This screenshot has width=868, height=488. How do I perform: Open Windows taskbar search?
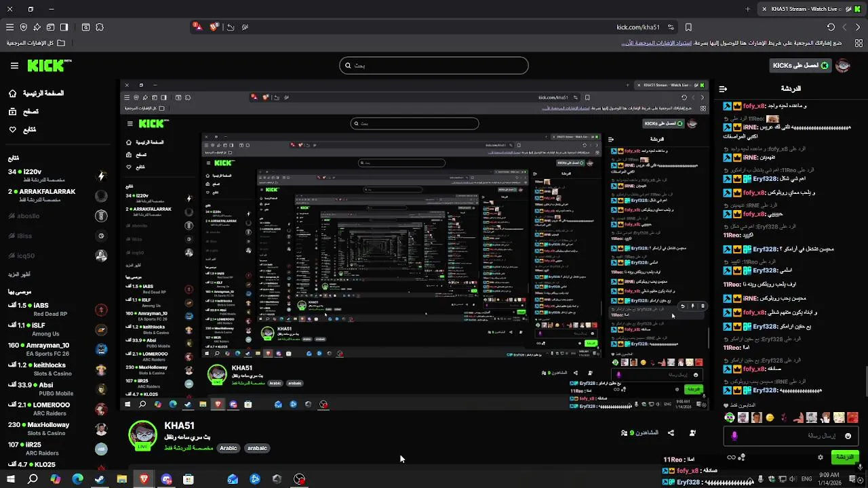tap(33, 479)
